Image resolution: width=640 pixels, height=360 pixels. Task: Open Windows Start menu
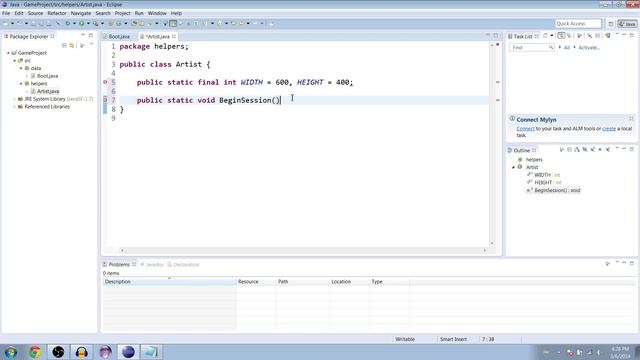(11, 352)
